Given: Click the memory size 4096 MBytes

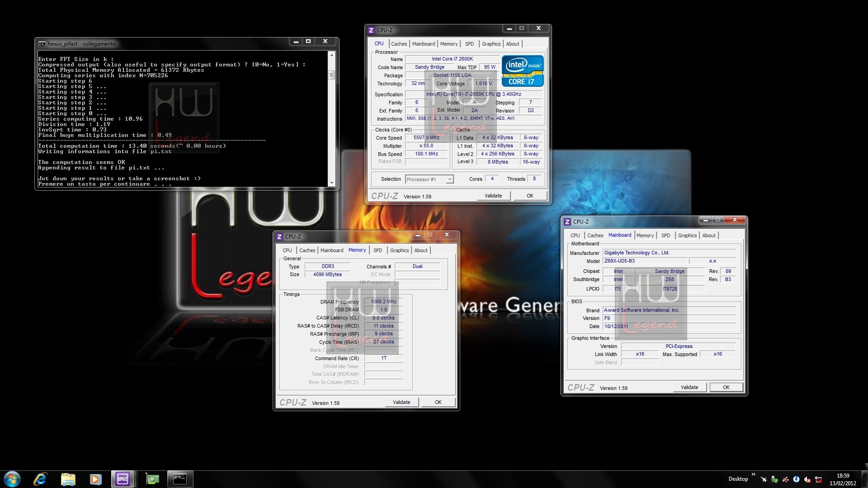Looking at the screenshot, I should point(327,275).
